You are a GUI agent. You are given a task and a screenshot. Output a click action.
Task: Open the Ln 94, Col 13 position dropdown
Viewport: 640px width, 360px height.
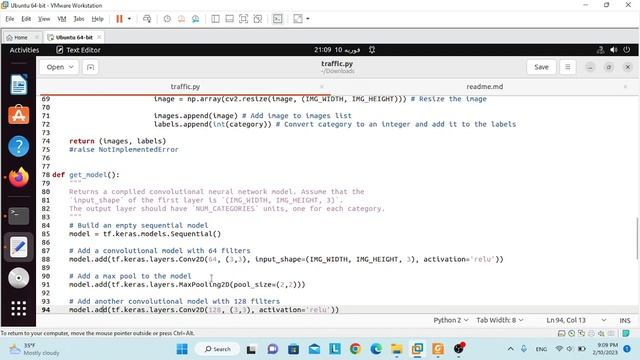coord(576,320)
